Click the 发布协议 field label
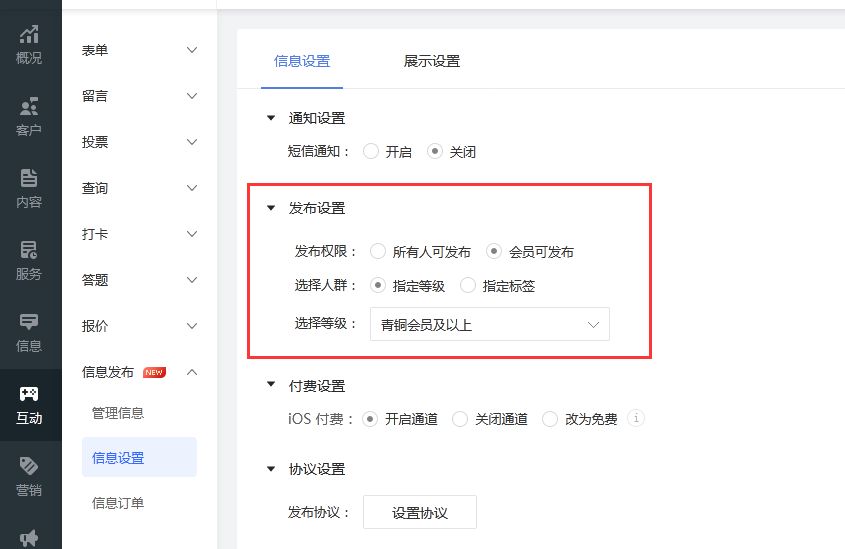The image size is (845, 549). 318,512
